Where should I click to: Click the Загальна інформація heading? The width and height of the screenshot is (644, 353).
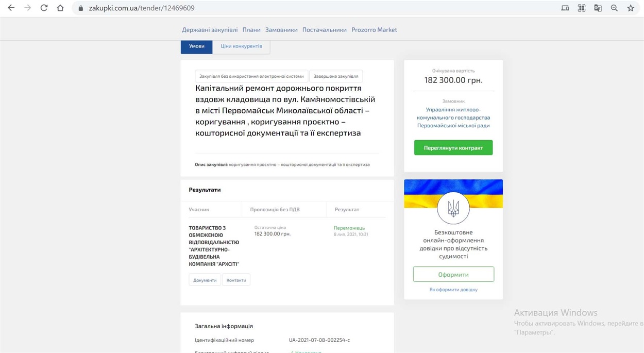pyautogui.click(x=224, y=326)
